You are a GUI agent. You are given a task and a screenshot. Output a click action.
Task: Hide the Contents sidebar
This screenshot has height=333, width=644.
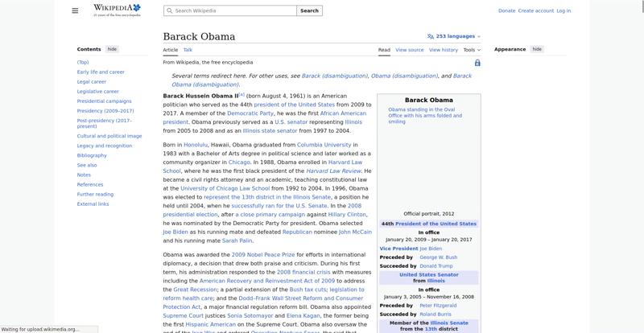tap(112, 49)
